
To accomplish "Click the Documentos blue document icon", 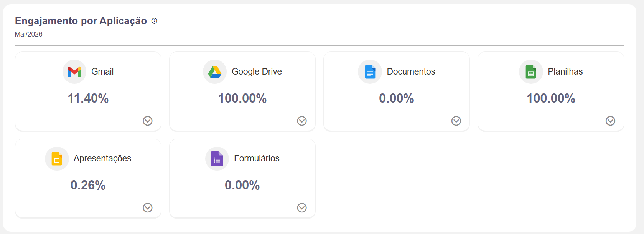I will [x=370, y=72].
